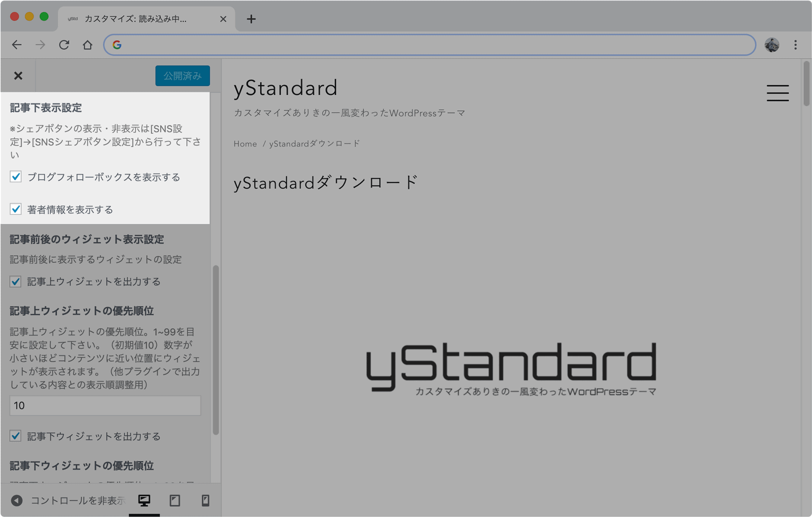
Task: Click the yStandardダウンロード page heading
Action: [x=326, y=182]
